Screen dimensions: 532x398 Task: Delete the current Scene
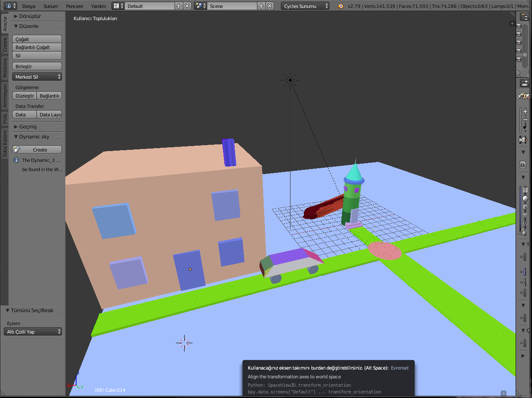pyautogui.click(x=270, y=6)
